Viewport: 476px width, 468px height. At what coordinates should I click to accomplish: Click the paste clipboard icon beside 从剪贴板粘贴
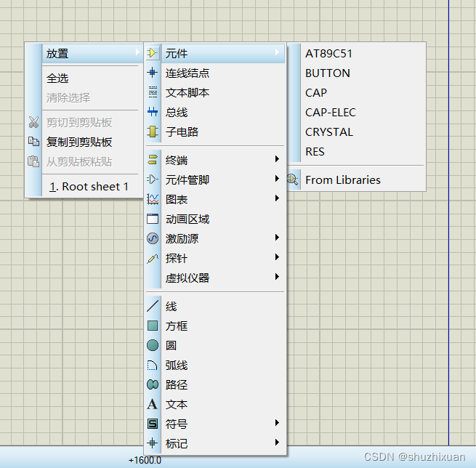33,161
